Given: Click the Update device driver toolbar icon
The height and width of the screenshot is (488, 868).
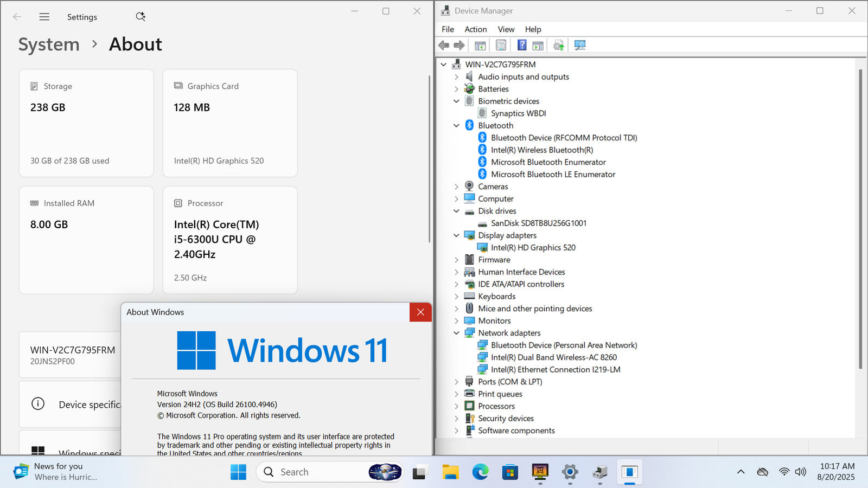Looking at the screenshot, I should point(559,46).
